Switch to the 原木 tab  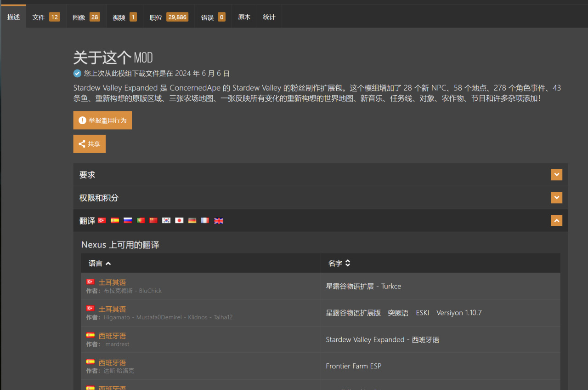(244, 17)
